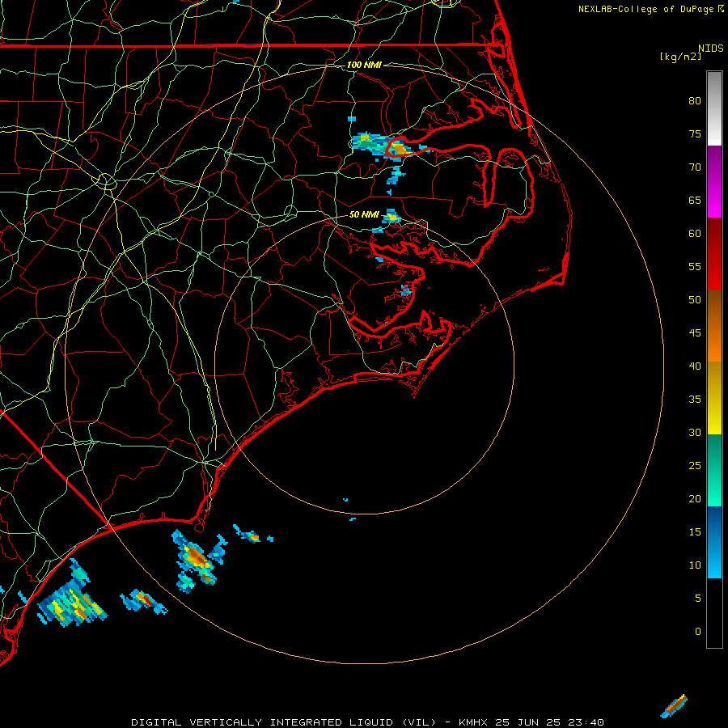The height and width of the screenshot is (728, 728).
Task: Pick the red segment of the color bar
Action: (714, 254)
